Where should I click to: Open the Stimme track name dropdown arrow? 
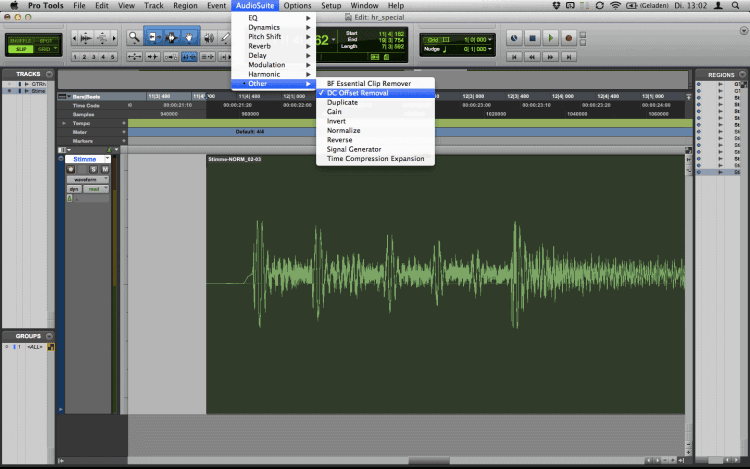[x=107, y=159]
